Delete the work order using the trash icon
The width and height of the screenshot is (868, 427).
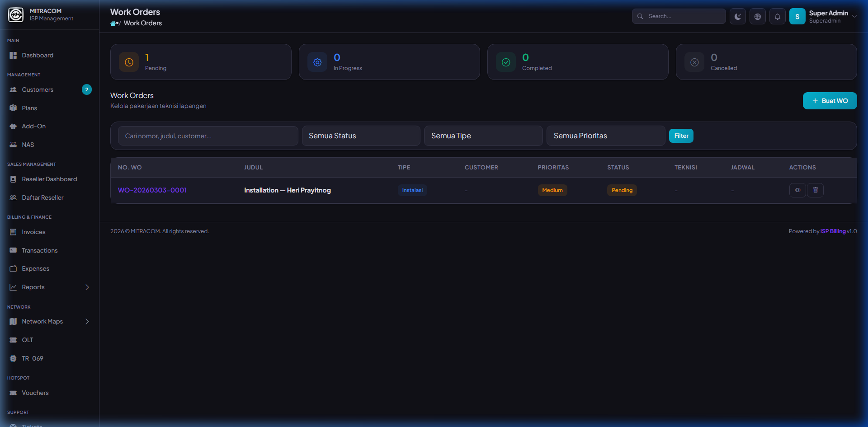click(815, 190)
